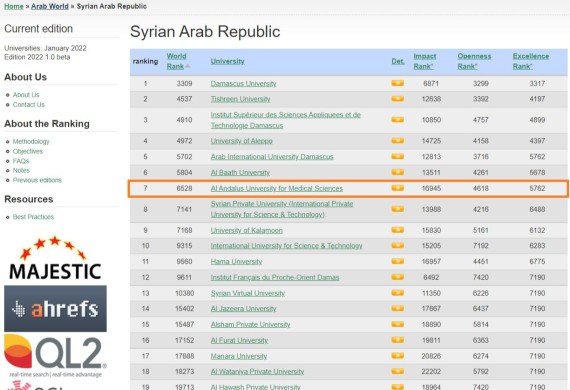Open Syrian Virtual University link
Viewport: 570px width, 390px height.
pos(248,293)
